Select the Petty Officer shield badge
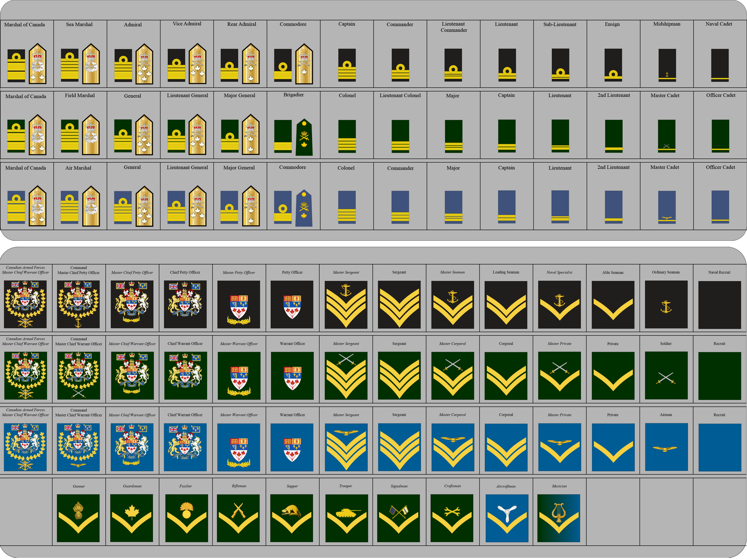This screenshot has width=747, height=560. pos(292,305)
